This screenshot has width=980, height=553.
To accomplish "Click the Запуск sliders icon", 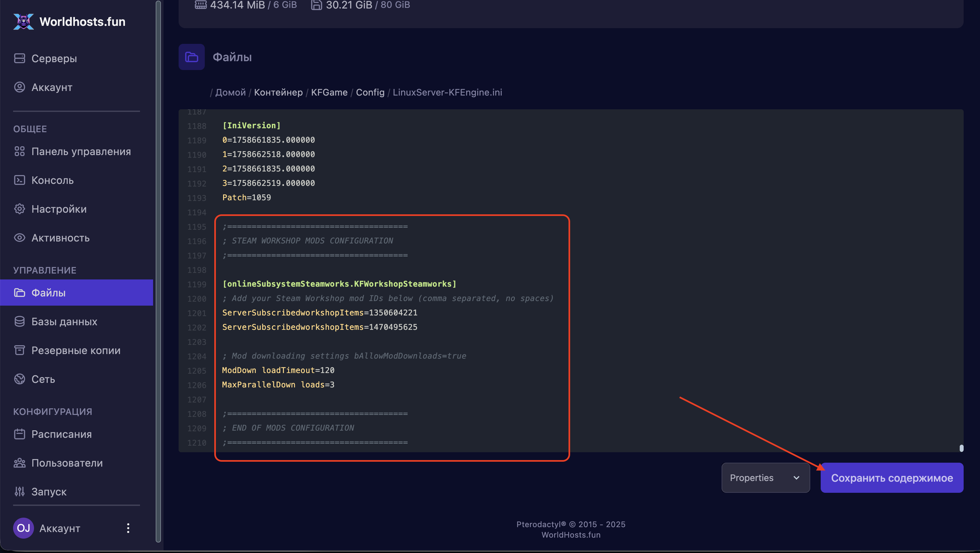I will click(19, 492).
